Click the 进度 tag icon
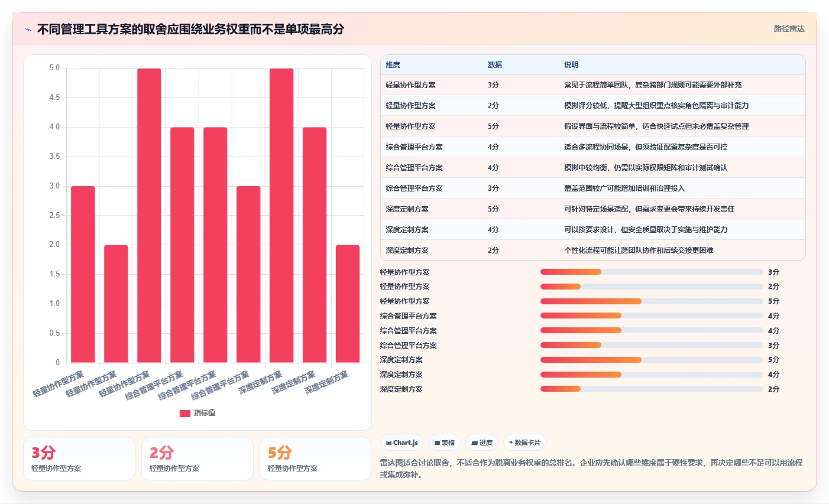This screenshot has width=829, height=504. click(x=475, y=443)
